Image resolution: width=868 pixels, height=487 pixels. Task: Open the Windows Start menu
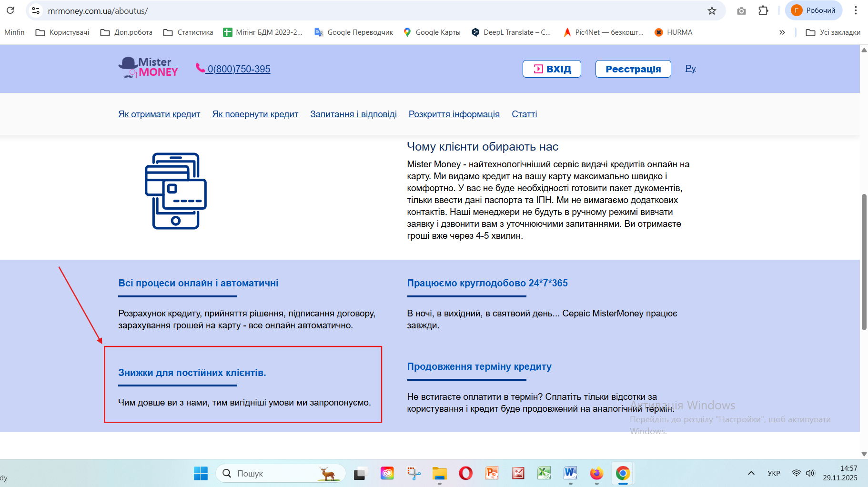pos(201,473)
